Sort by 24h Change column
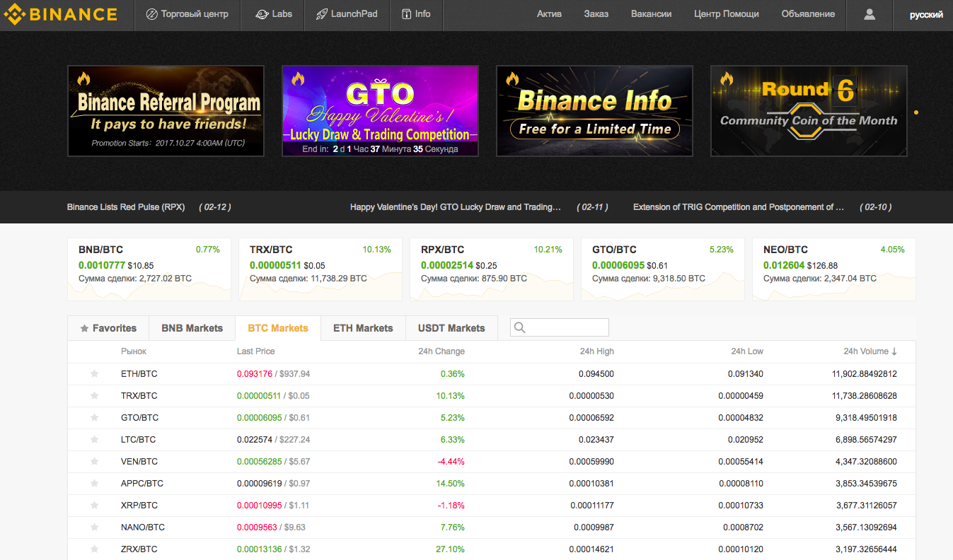The image size is (953, 560). pos(441,351)
